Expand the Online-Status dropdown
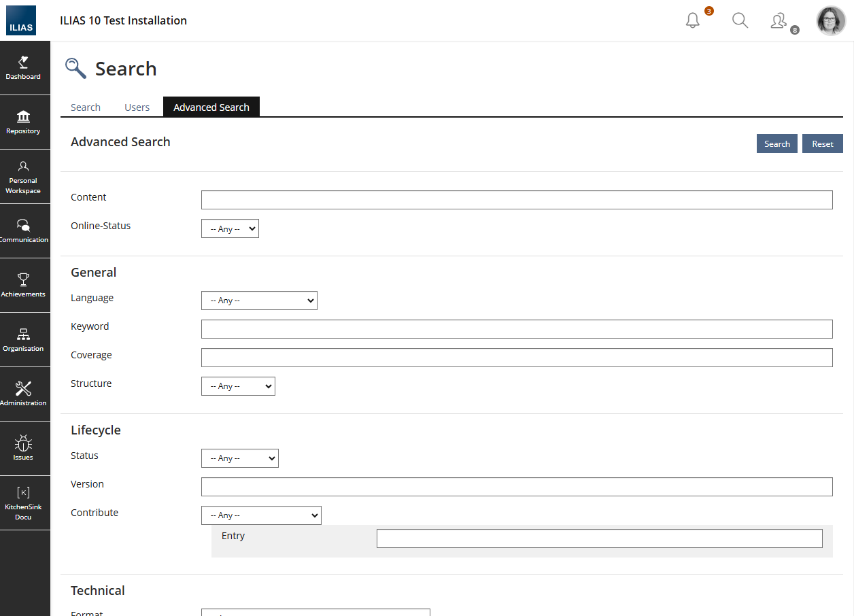 click(230, 229)
